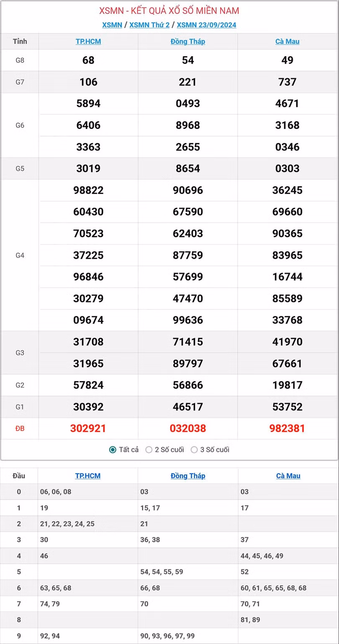Open Đồng Tháp link in the Đầu table header
The image size is (339, 644).
188,476
